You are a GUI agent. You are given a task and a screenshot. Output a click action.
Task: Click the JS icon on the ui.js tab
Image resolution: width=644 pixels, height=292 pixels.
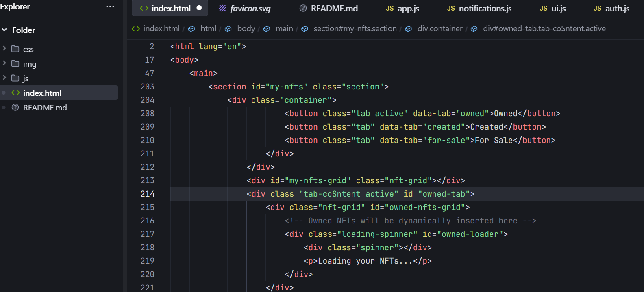click(544, 8)
